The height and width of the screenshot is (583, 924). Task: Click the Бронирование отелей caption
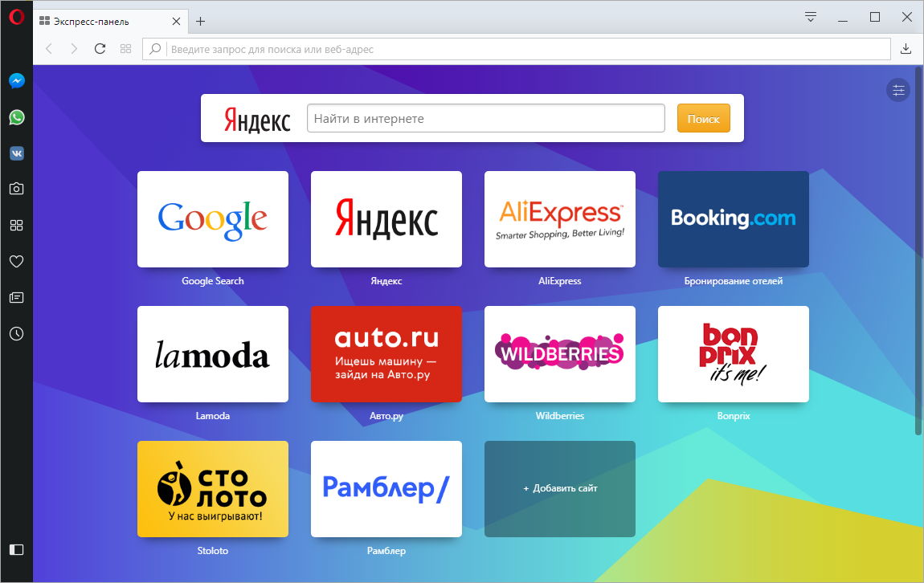pos(733,281)
